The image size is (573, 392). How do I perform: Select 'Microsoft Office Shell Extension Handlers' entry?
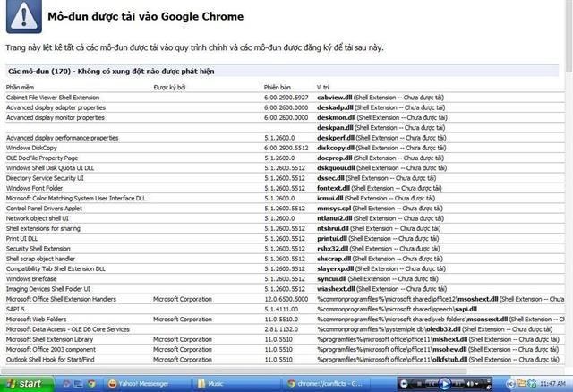pyautogui.click(x=61, y=299)
